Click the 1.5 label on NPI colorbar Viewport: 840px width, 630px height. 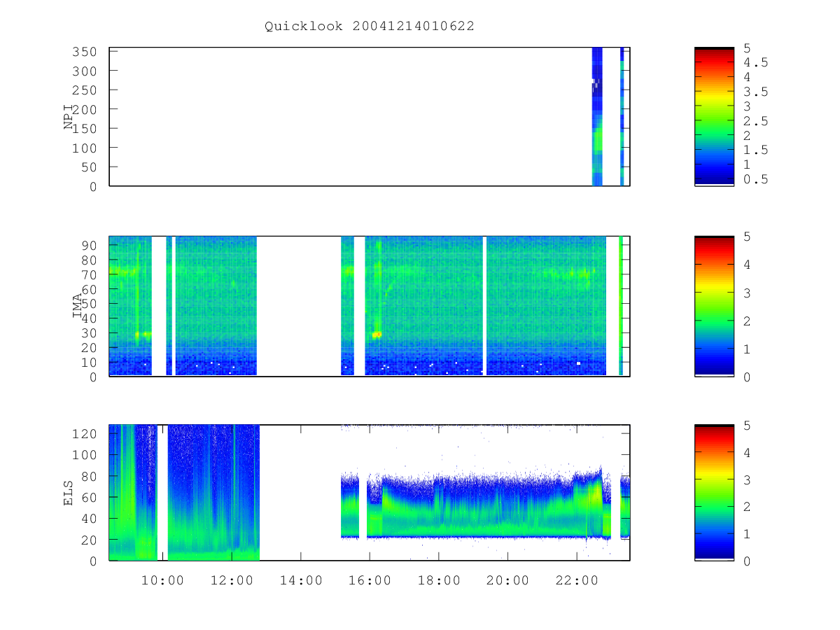click(756, 150)
